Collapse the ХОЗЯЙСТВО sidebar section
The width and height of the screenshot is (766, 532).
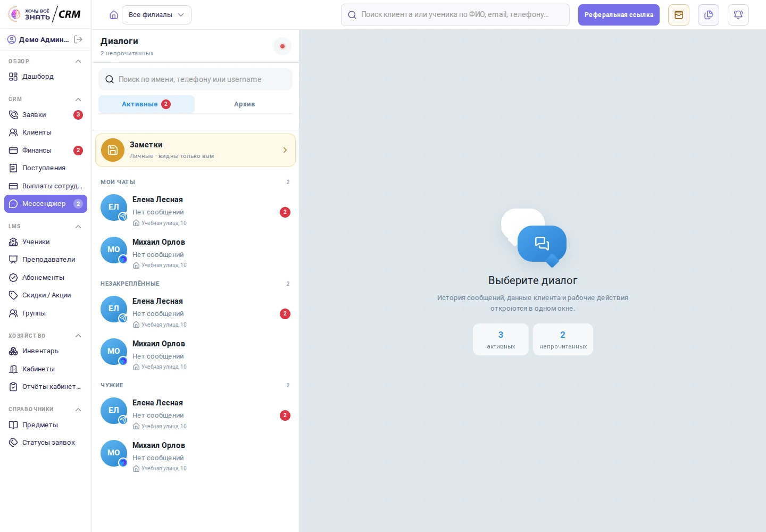(78, 336)
